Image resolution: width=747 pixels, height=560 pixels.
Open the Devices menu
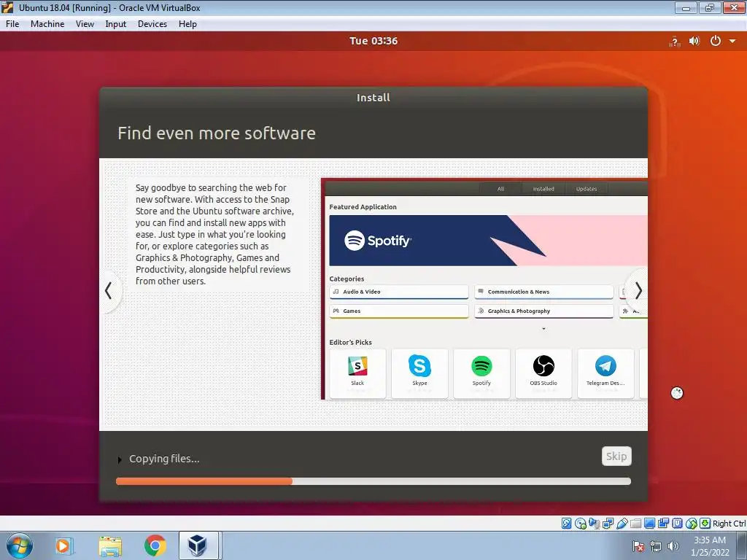[152, 24]
